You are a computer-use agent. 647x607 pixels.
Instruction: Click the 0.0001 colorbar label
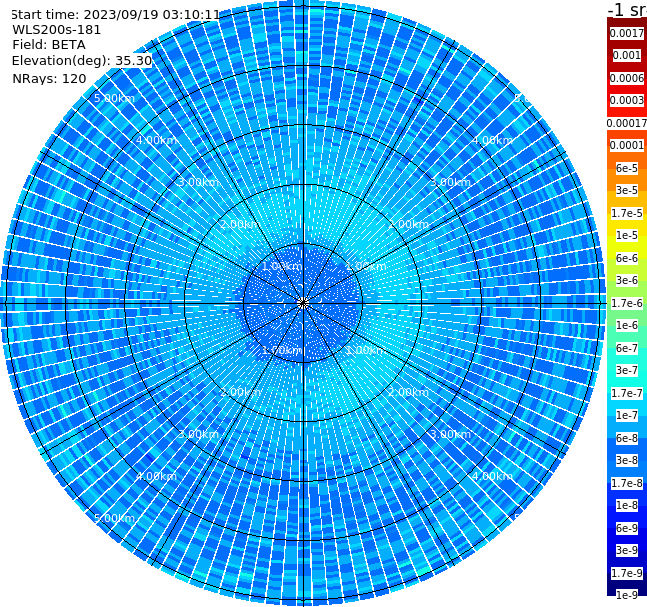627,145
